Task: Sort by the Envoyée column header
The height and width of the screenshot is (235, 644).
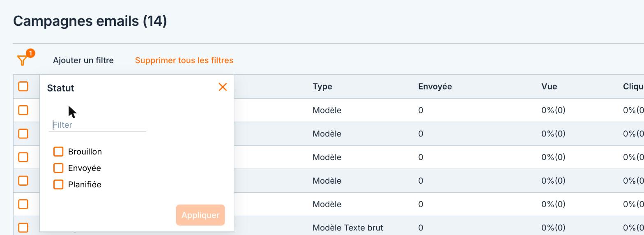Action: (435, 87)
